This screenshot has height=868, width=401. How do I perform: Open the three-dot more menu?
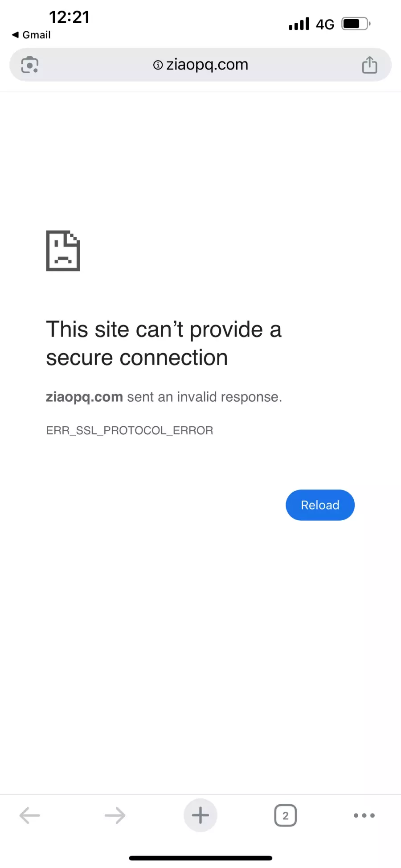[x=364, y=815]
